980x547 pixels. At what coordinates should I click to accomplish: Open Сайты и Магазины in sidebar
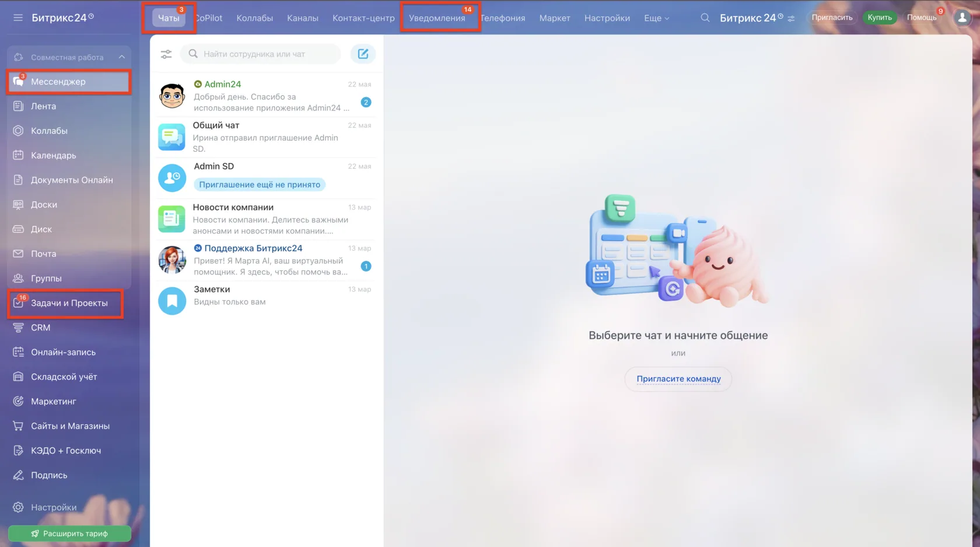pos(69,426)
